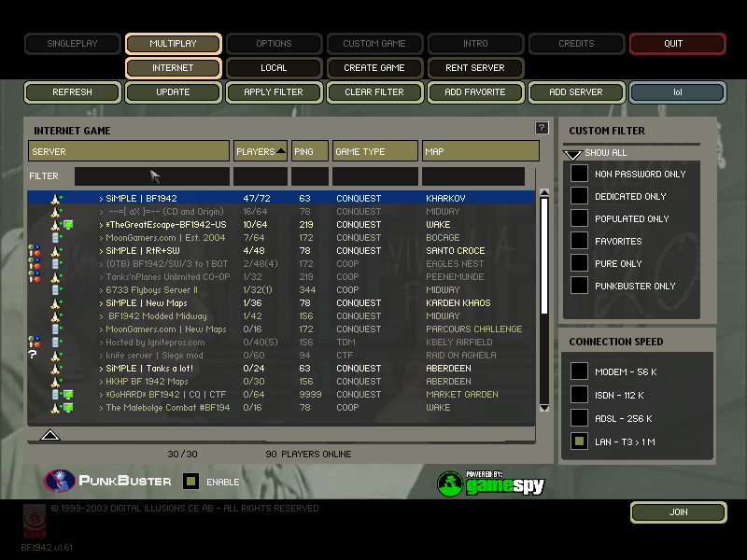Click the penguin icon for The Malebolge Combat row

56,408
